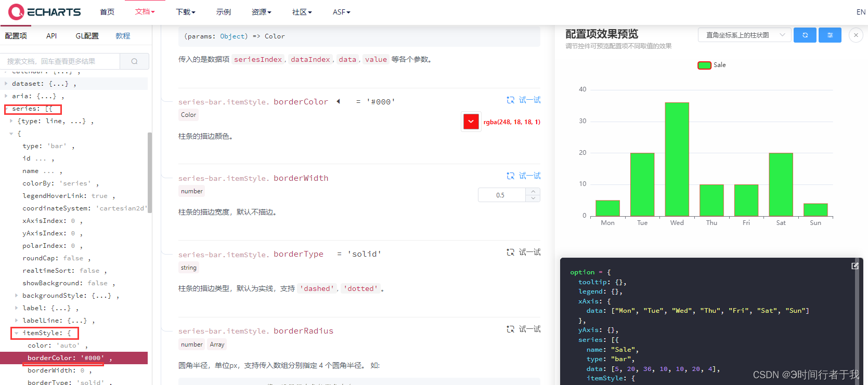Expand the backgroundStyle node
The height and width of the screenshot is (385, 868).
pos(17,295)
